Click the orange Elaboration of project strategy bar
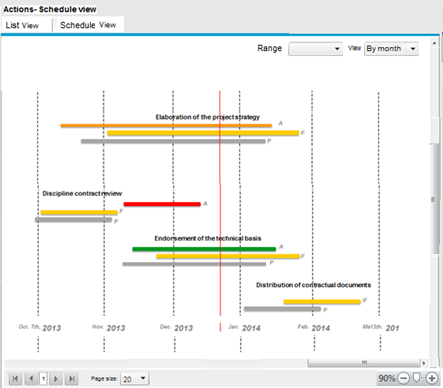This screenshot has width=443, height=388. tap(166, 126)
